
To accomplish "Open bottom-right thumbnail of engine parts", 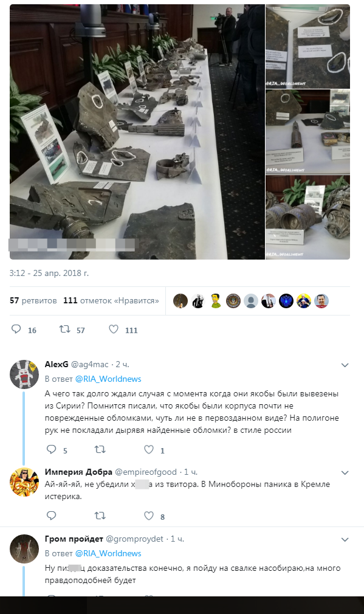I will tap(307, 217).
